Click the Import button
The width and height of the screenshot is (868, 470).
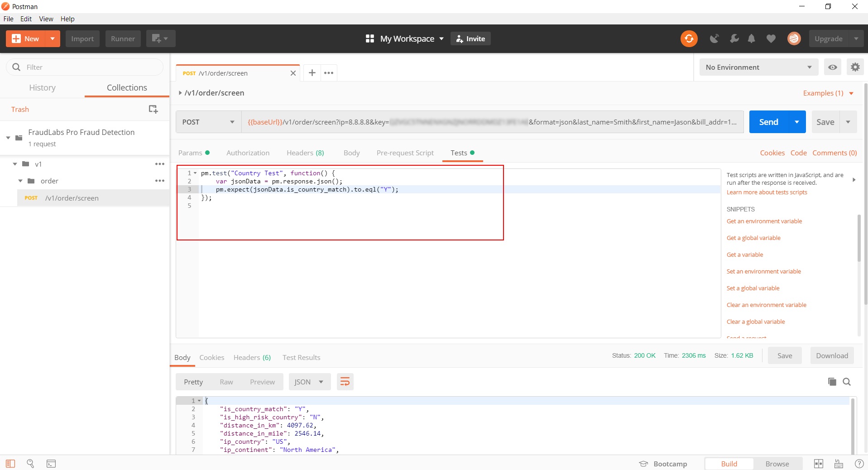[82, 38]
